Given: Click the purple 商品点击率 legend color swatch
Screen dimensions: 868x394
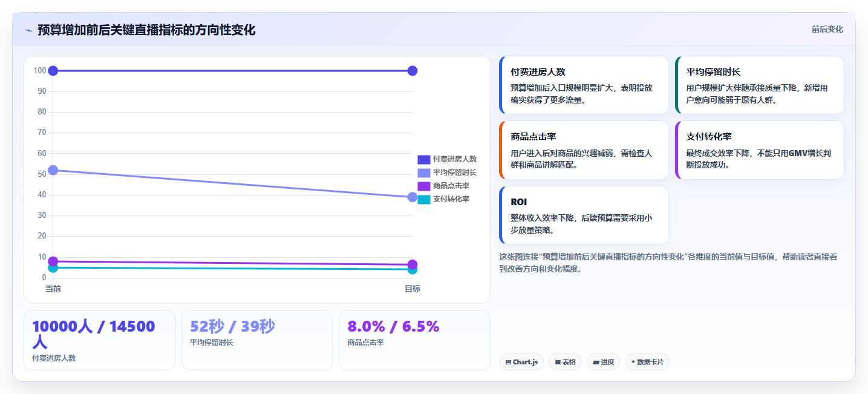Looking at the screenshot, I should (x=424, y=186).
